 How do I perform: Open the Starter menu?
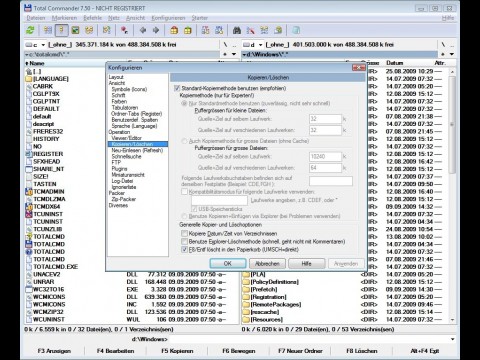pos(199,18)
